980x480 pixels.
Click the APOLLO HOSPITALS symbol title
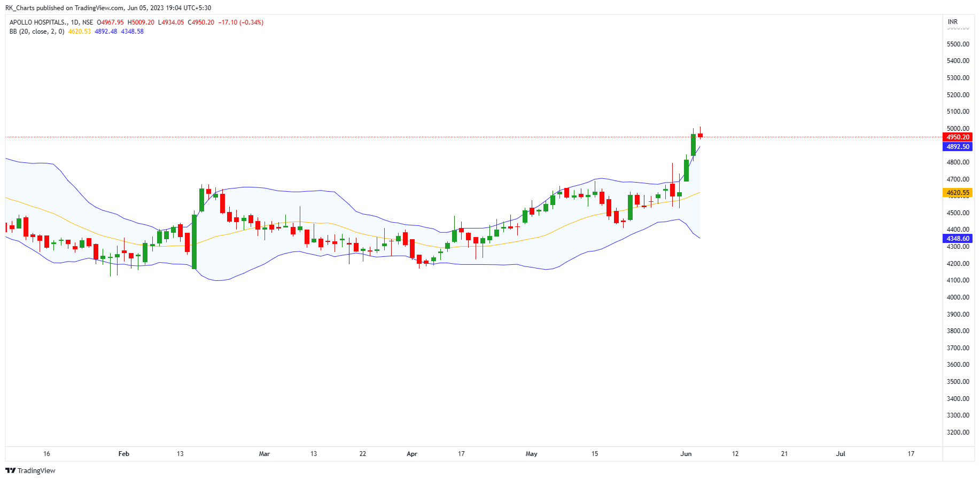pyautogui.click(x=38, y=22)
